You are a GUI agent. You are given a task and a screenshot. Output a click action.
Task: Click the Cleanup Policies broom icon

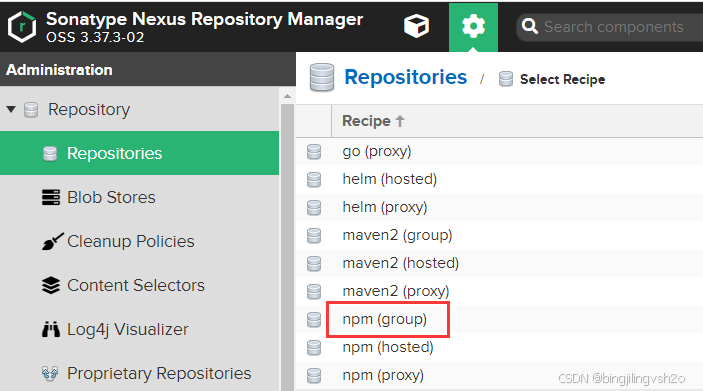click(x=52, y=241)
